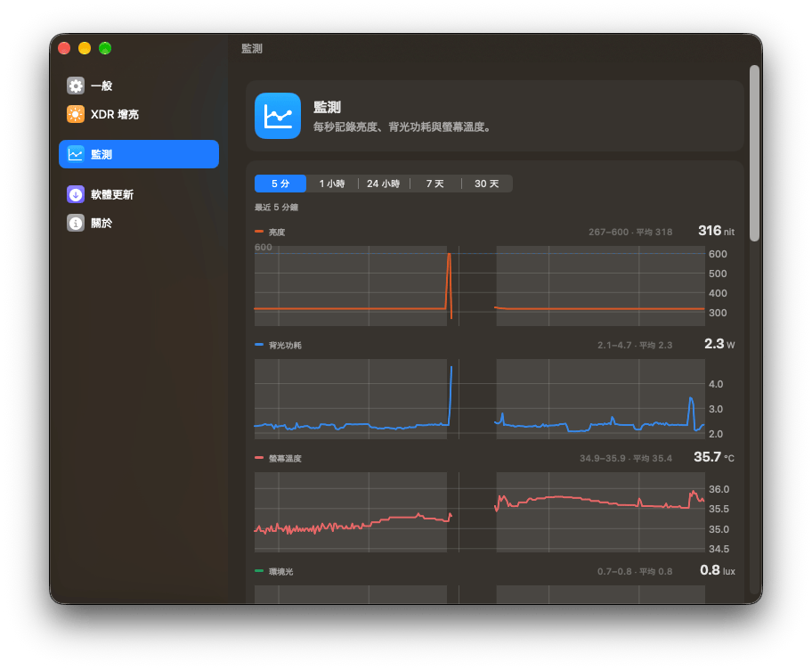Click the 背光功耗 backlight power chart
Image resolution: width=812 pixels, height=670 pixels.
480,399
